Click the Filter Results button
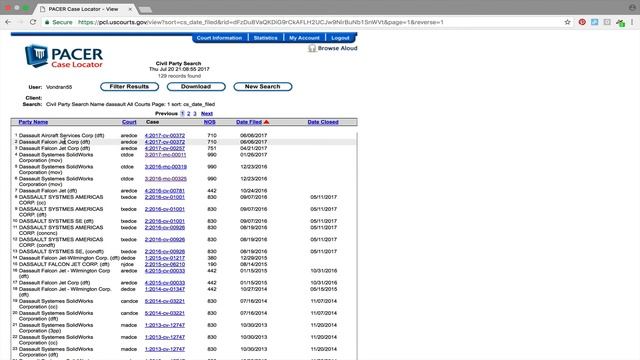This screenshot has height=360, width=640. (129, 87)
